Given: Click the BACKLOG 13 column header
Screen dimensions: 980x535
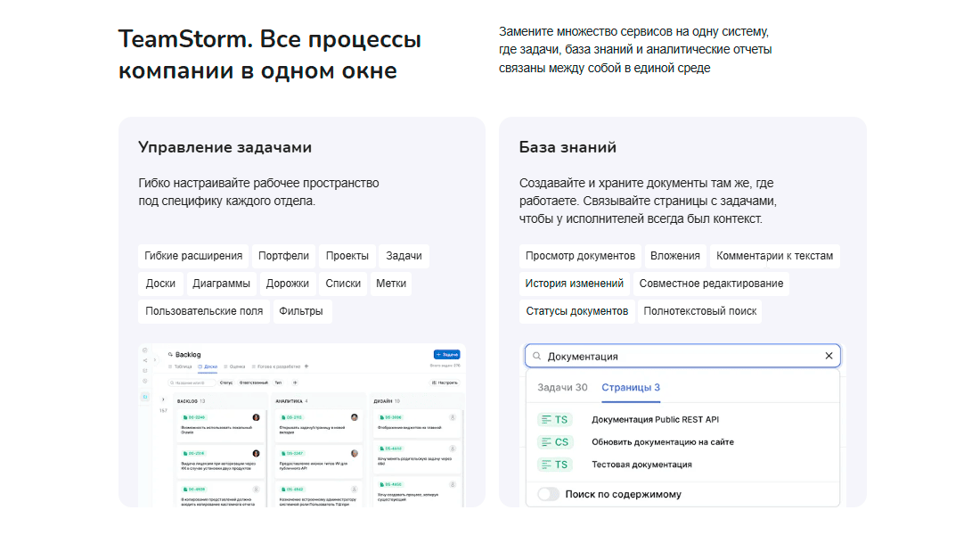Looking at the screenshot, I should pyautogui.click(x=191, y=401).
